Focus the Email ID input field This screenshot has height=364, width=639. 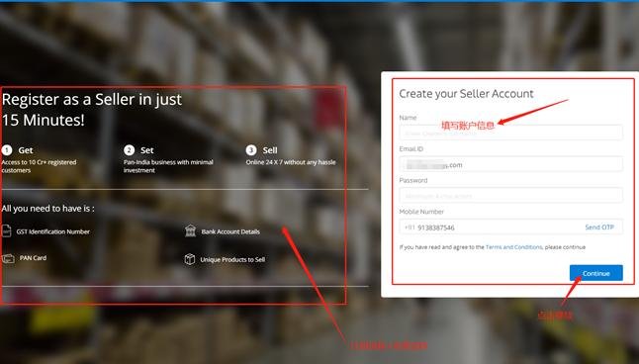click(511, 164)
